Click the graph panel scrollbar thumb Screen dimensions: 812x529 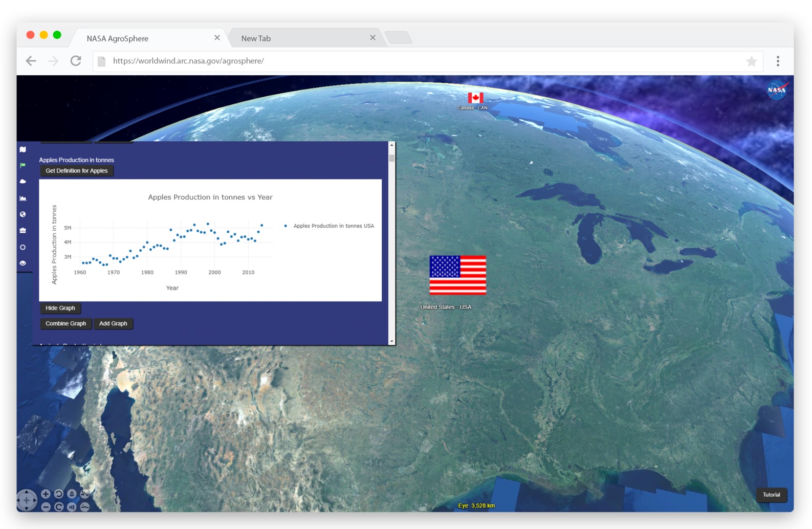391,158
